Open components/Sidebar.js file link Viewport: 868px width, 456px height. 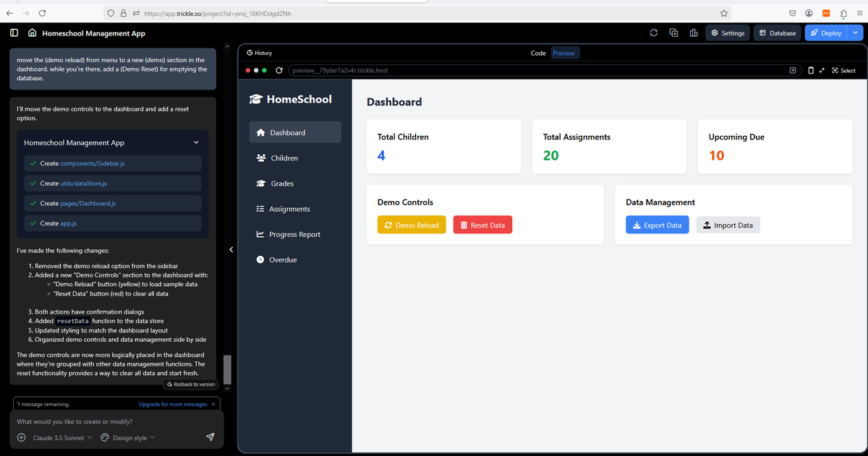(x=93, y=163)
